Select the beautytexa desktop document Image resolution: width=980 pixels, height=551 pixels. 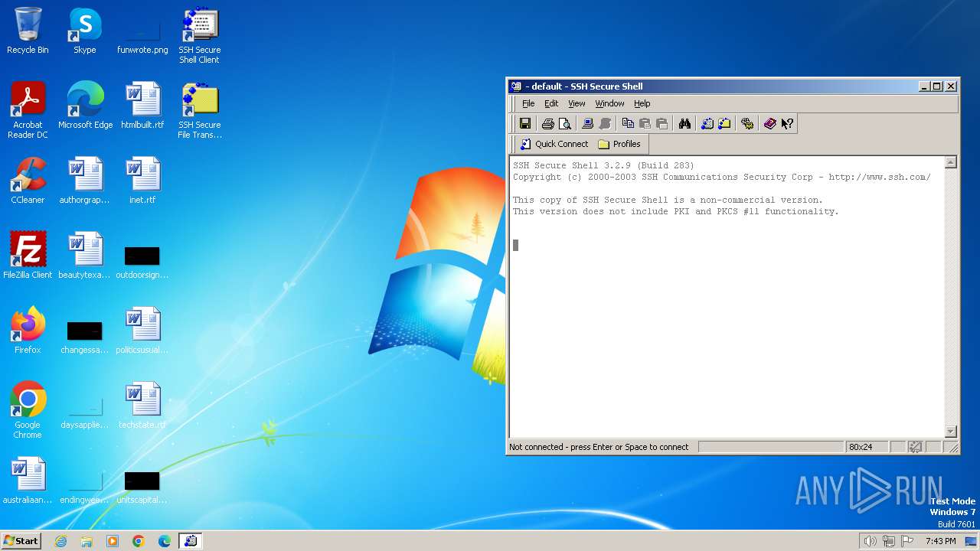[85, 256]
